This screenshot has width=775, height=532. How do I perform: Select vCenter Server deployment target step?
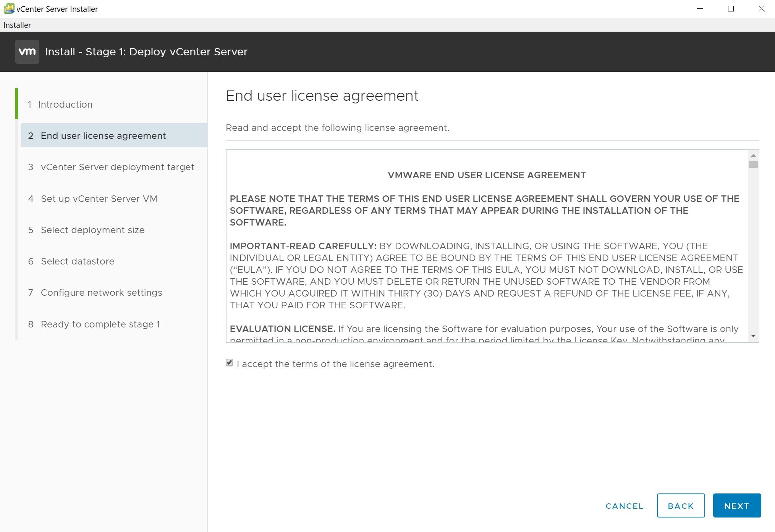tap(117, 167)
